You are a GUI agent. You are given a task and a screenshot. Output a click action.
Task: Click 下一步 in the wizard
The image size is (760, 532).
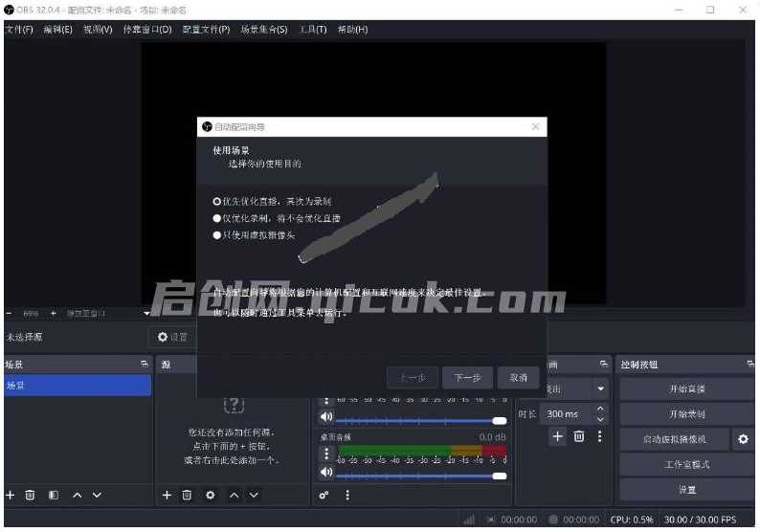pos(468,377)
